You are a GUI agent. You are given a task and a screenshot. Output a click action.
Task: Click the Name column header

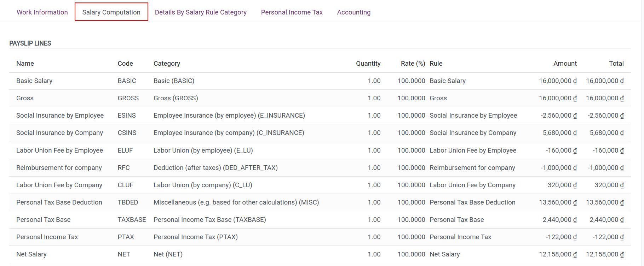(25, 64)
